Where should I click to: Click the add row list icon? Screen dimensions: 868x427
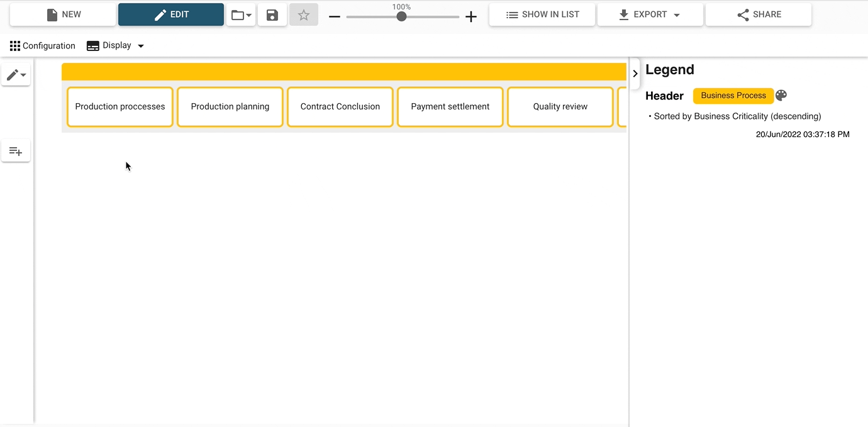click(16, 151)
